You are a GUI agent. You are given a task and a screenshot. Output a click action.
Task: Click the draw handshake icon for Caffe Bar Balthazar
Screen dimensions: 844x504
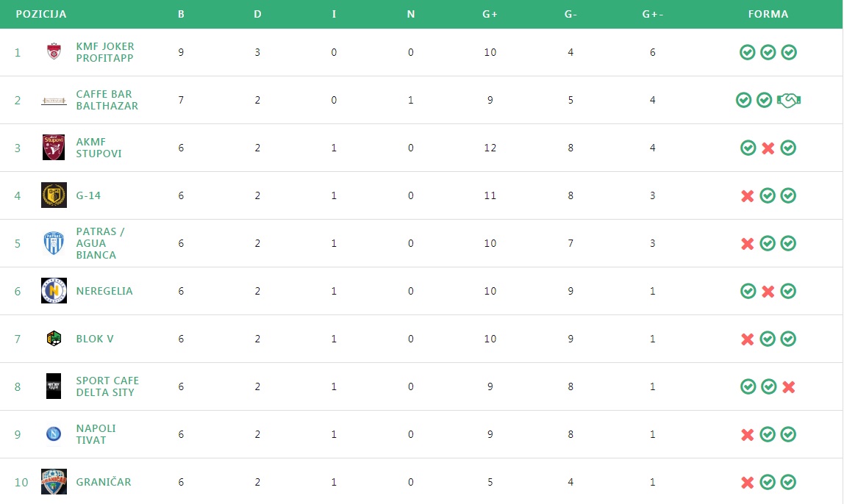pos(789,99)
